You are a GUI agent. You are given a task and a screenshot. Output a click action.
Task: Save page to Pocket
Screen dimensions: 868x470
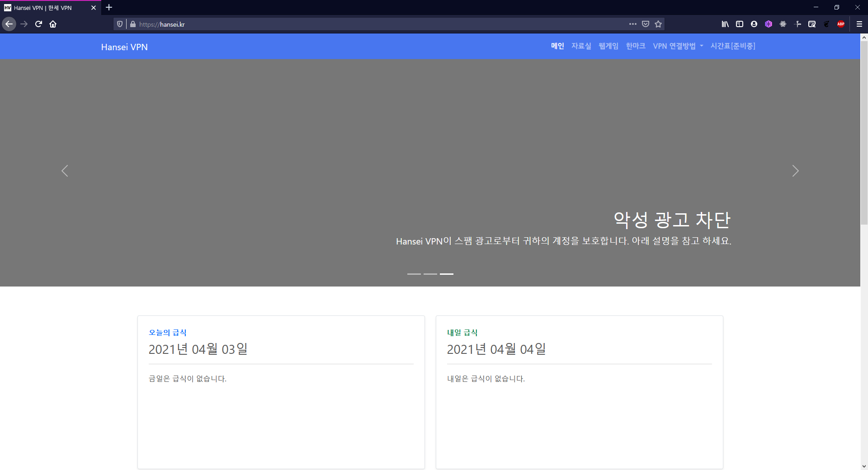646,24
